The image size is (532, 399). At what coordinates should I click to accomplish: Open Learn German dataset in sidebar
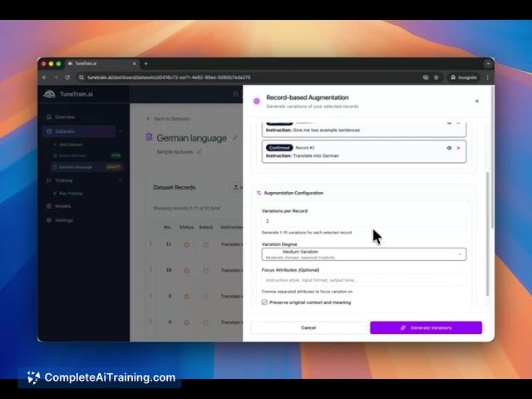pyautogui.click(x=72, y=155)
